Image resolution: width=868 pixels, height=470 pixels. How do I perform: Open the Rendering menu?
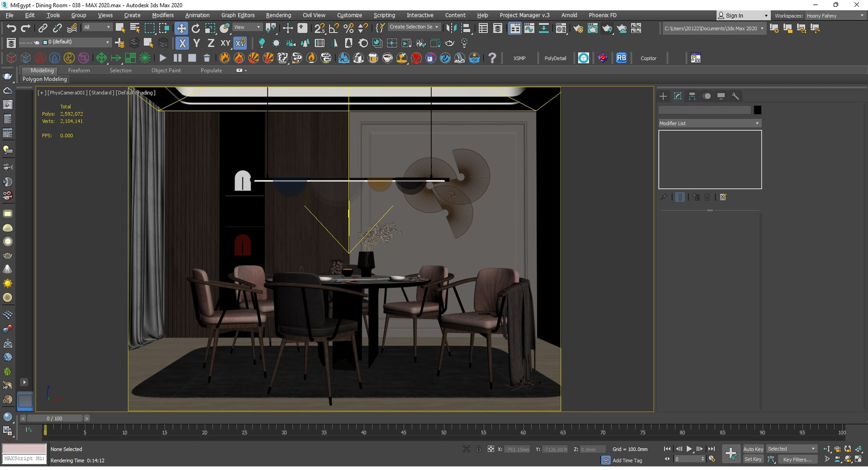pyautogui.click(x=278, y=15)
